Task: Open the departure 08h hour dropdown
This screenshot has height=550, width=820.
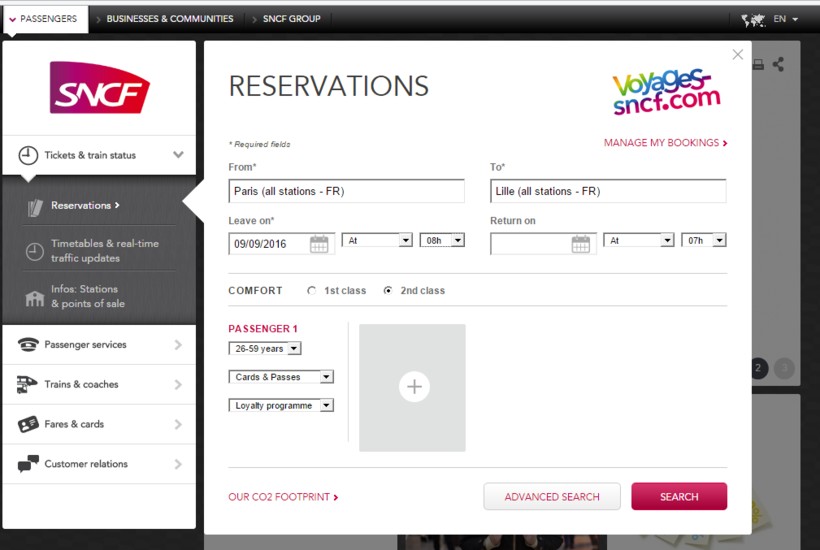Action: coord(442,240)
